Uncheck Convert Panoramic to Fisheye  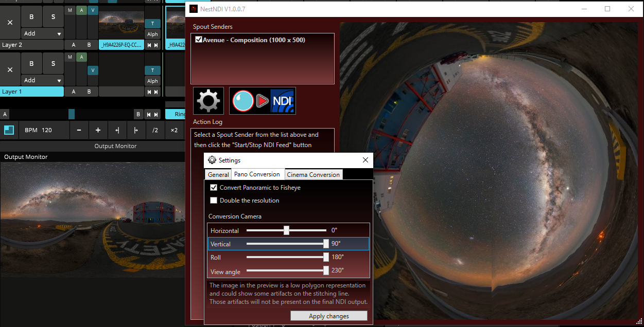[214, 188]
